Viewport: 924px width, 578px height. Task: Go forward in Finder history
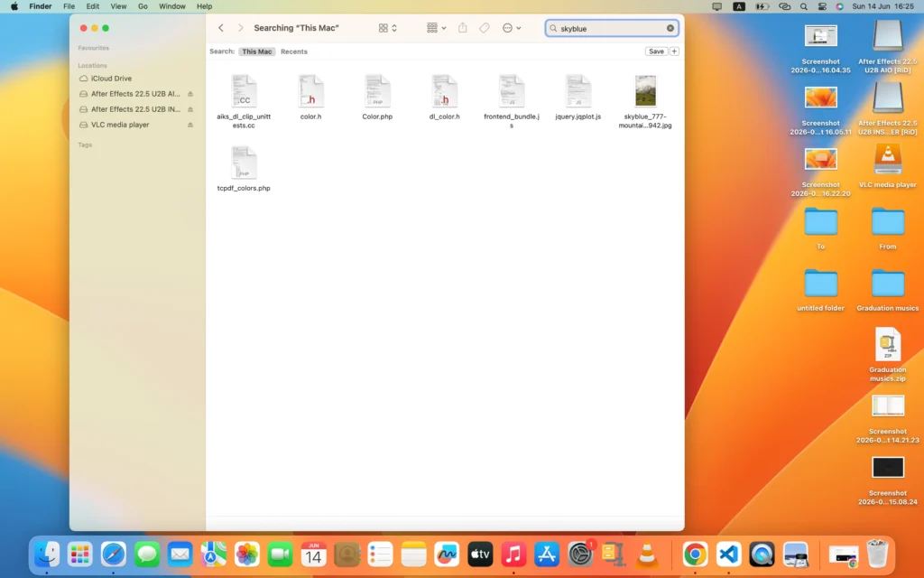240,28
